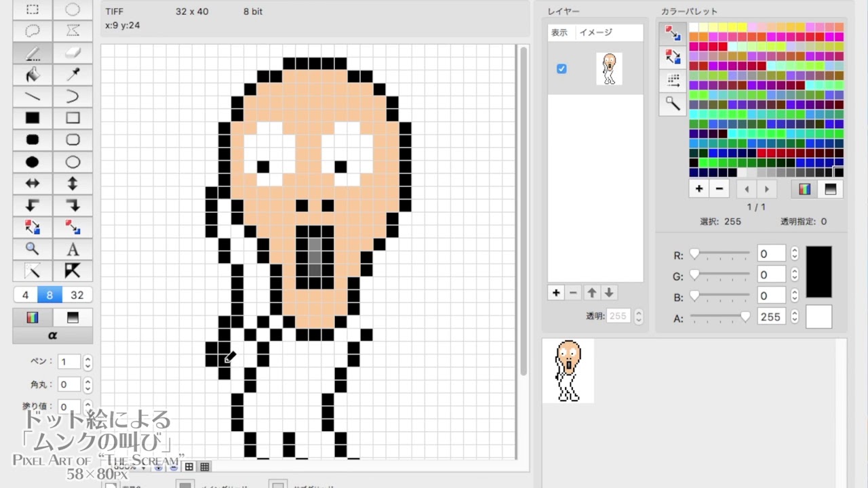Click the palette sort gradient icon
868x488 pixels.
673,81
